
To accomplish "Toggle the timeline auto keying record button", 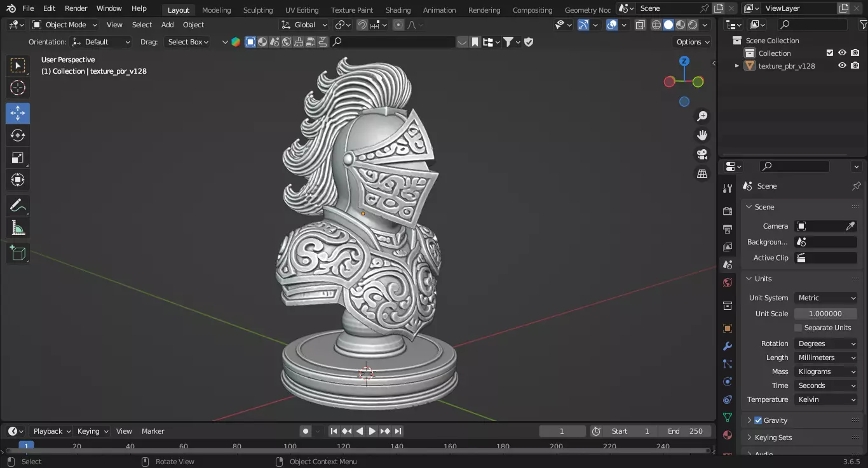I will pos(306,431).
